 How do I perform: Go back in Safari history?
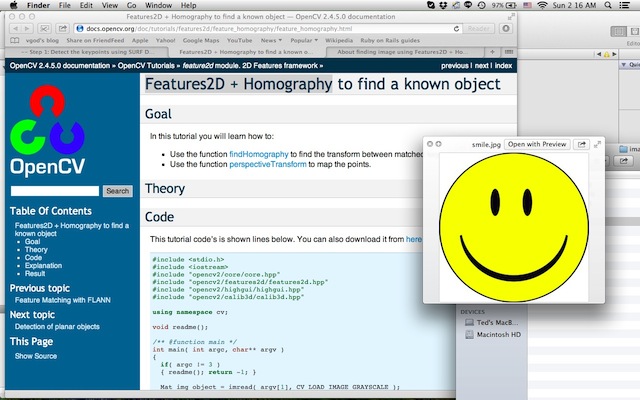(x=16, y=29)
